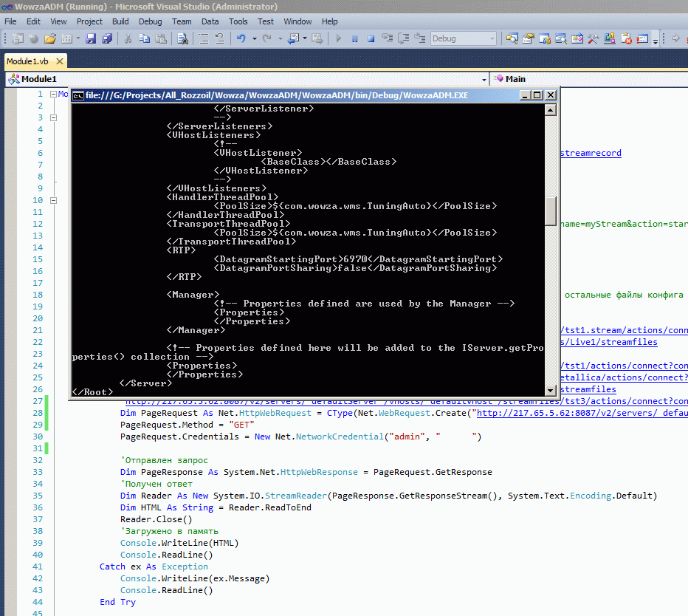This screenshot has height=616, width=688.
Task: Close the Module1.vb tab
Action: click(x=60, y=61)
